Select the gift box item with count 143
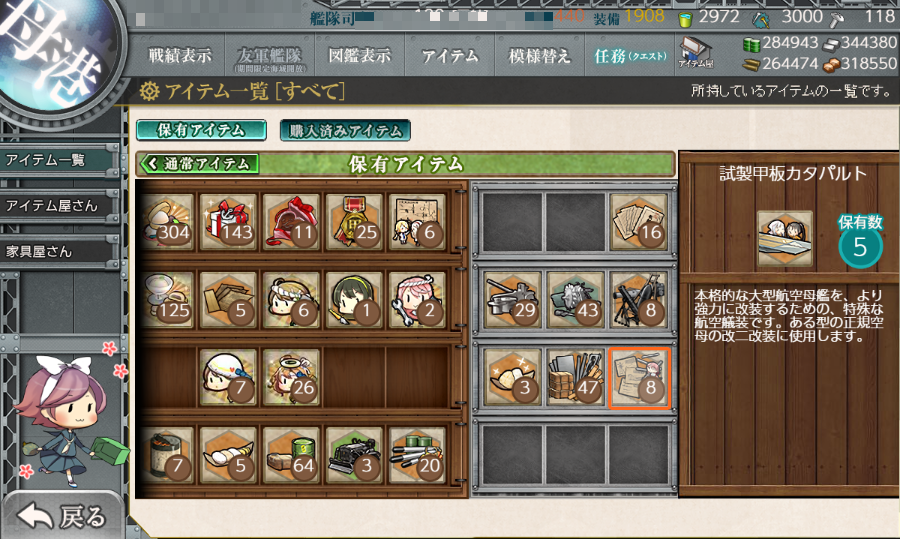This screenshot has height=539, width=900. click(228, 222)
